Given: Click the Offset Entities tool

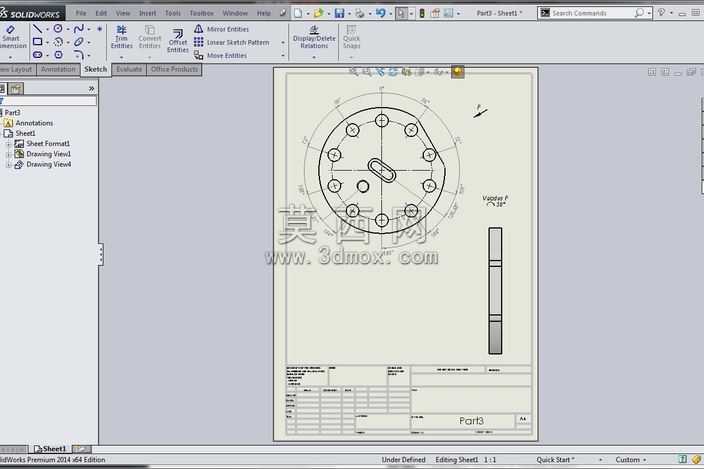Looking at the screenshot, I should pyautogui.click(x=178, y=41).
